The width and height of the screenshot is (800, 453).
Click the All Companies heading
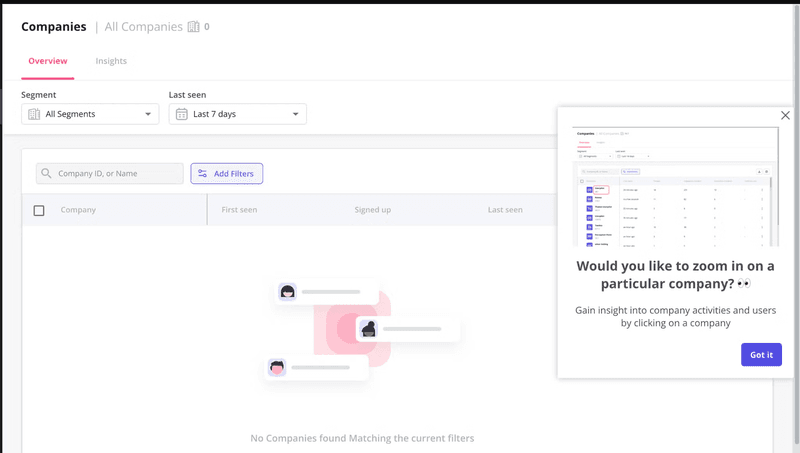coord(143,27)
